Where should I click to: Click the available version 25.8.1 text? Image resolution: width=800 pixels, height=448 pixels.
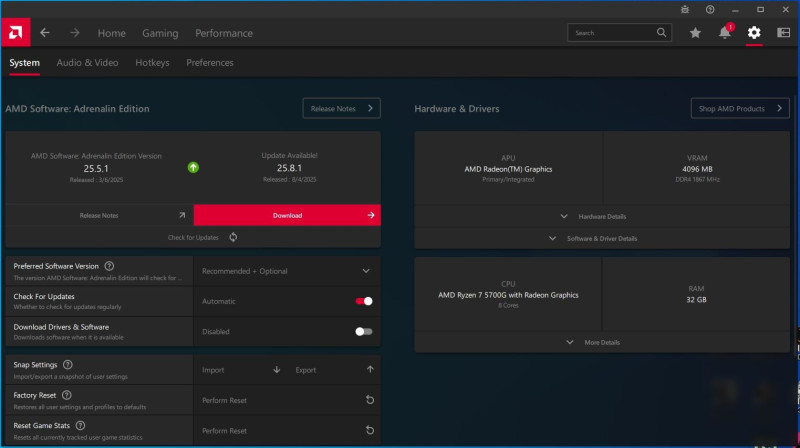[289, 168]
